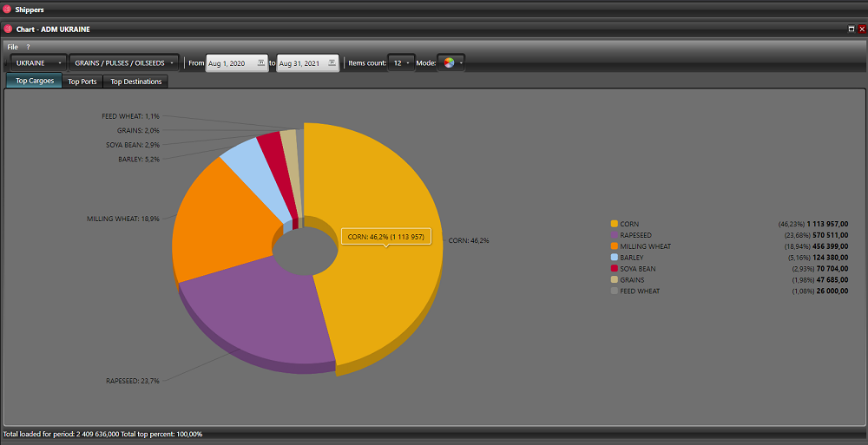Click the RAPESEED purple legend swatch

(x=614, y=235)
